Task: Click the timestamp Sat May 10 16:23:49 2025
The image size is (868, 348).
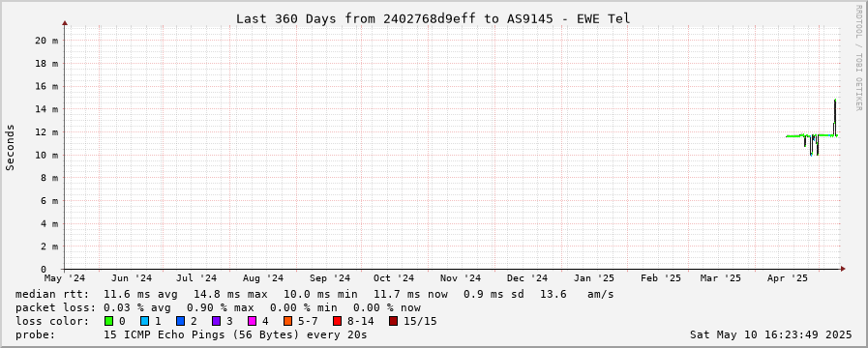Action: tap(770, 334)
